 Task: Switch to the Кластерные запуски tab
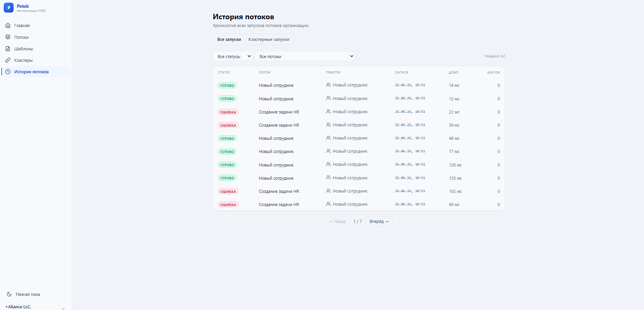pos(269,39)
